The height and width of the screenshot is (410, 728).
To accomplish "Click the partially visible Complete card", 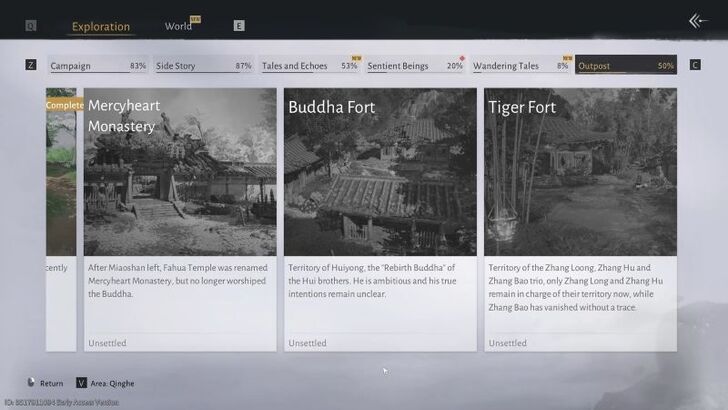I will point(61,220).
